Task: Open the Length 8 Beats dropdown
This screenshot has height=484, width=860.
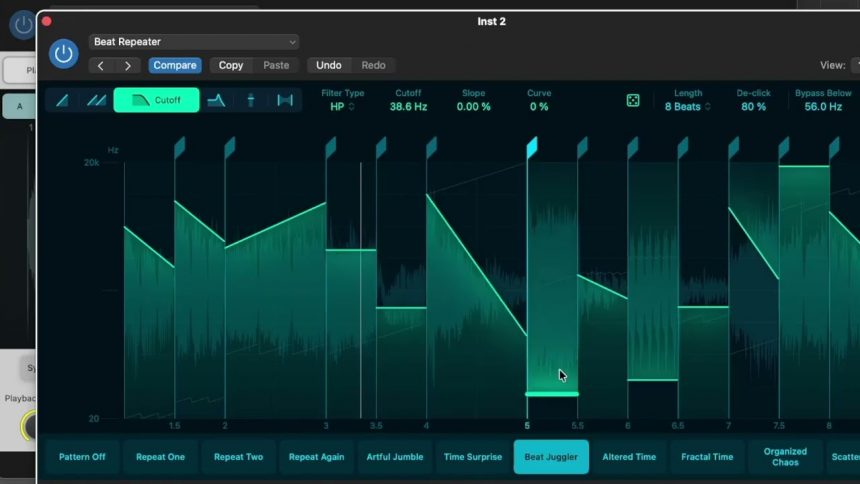Action: click(688, 106)
